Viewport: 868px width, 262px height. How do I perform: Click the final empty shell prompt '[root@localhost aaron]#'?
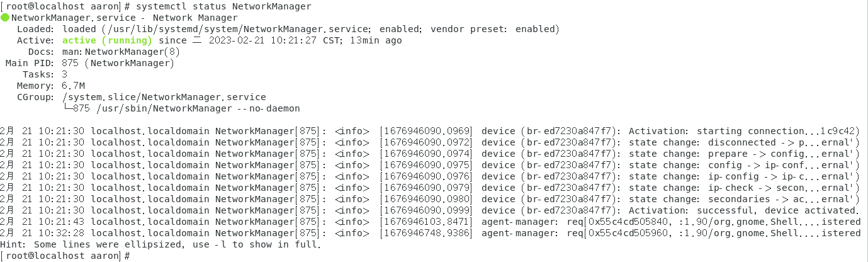pos(65,256)
